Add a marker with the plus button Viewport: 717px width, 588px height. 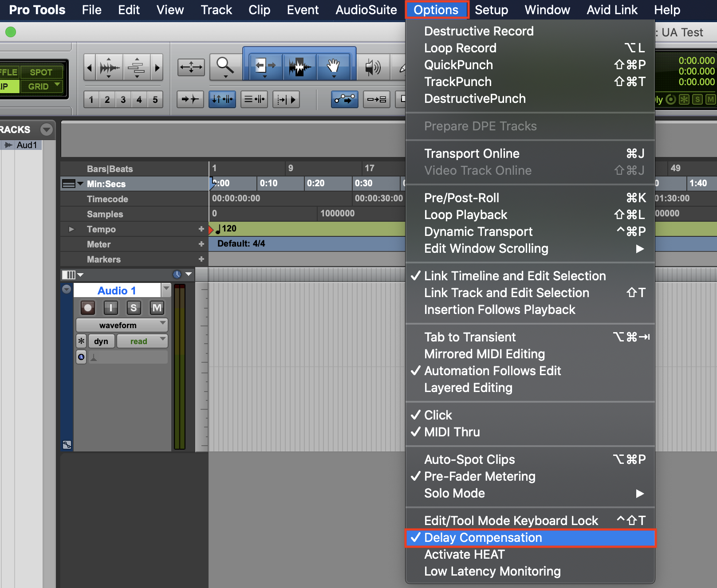coord(201,259)
